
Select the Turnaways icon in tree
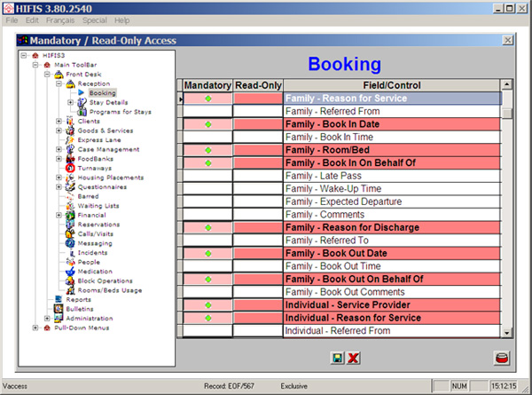71,168
